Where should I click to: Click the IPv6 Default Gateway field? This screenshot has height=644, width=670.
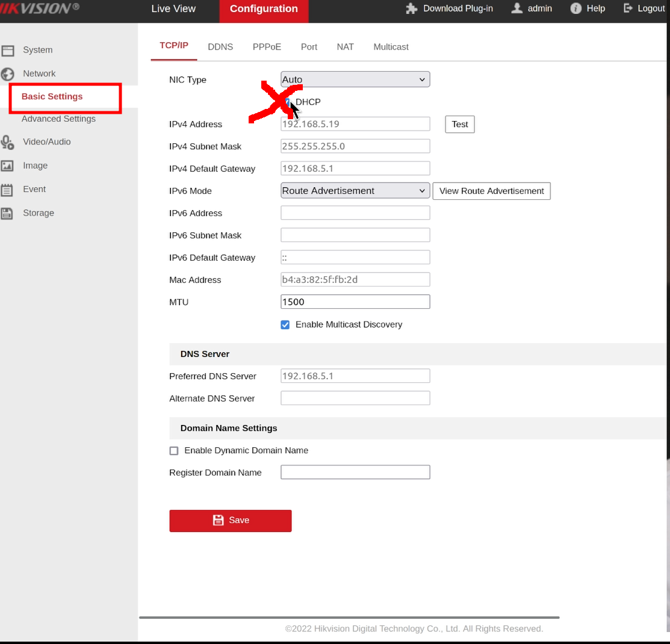pos(355,257)
